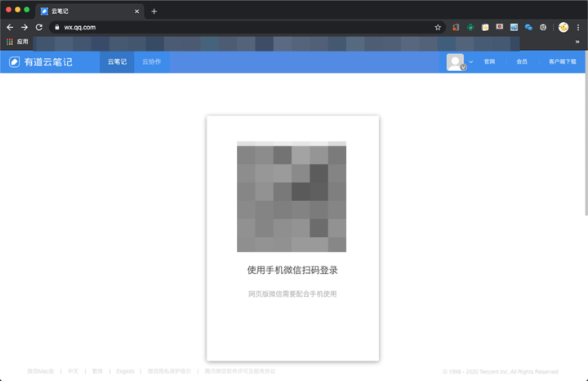Image resolution: width=588 pixels, height=381 pixels.
Task: Open a new browser tab
Action: coord(154,11)
